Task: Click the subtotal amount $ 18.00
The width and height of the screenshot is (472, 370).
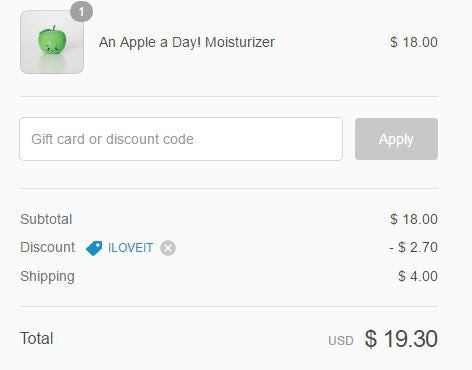Action: coord(414,219)
